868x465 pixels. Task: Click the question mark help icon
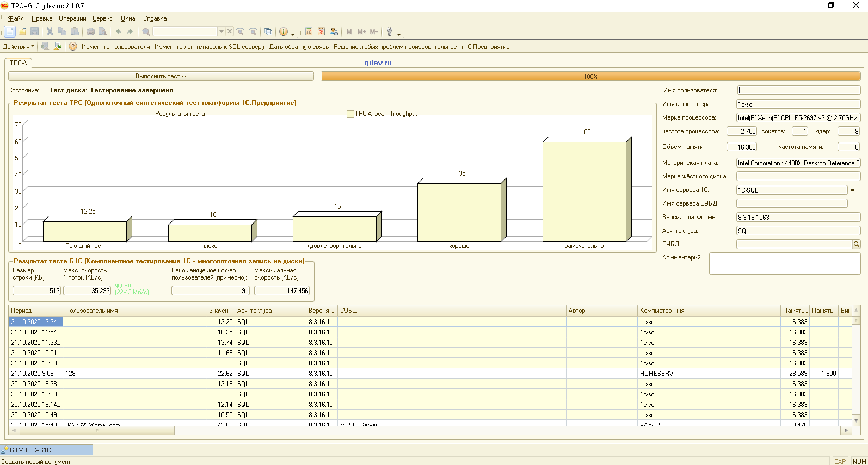pyautogui.click(x=73, y=47)
